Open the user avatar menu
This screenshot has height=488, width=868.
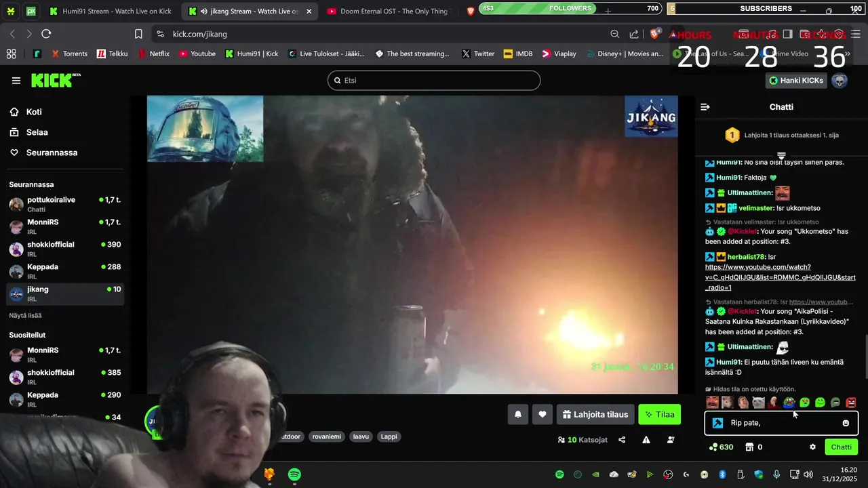tap(840, 81)
